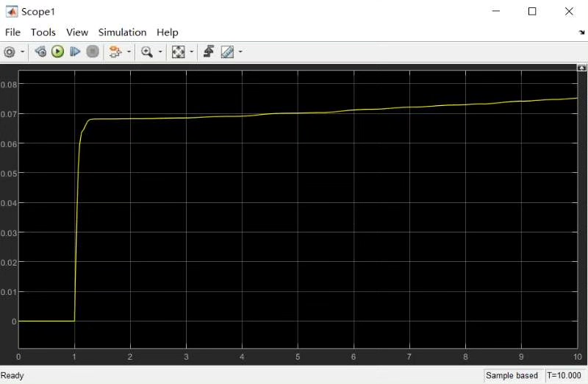Click the Scale Axes Limits icon
This screenshot has height=384, width=588.
[x=178, y=51]
